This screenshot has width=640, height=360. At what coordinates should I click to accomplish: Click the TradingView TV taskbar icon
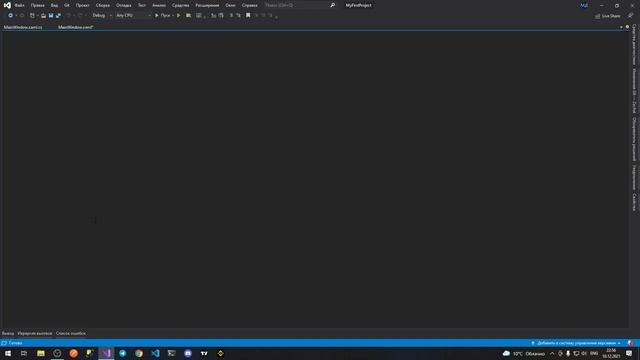point(204,353)
